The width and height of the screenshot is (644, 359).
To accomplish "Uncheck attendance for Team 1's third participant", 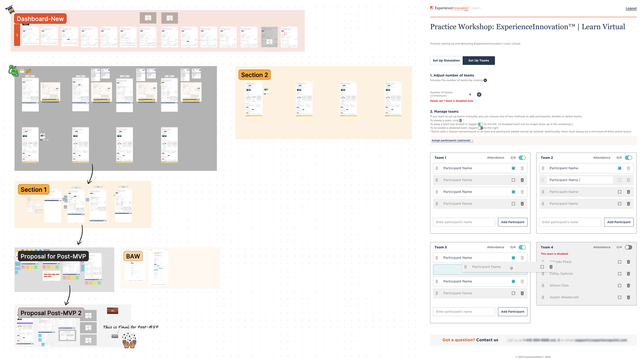I will pyautogui.click(x=514, y=192).
